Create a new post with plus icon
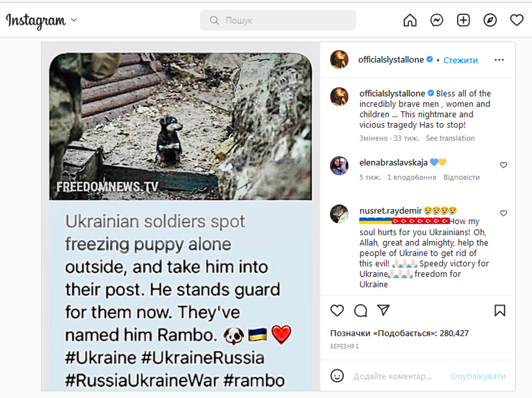Image resolution: width=532 pixels, height=398 pixels. [463, 20]
